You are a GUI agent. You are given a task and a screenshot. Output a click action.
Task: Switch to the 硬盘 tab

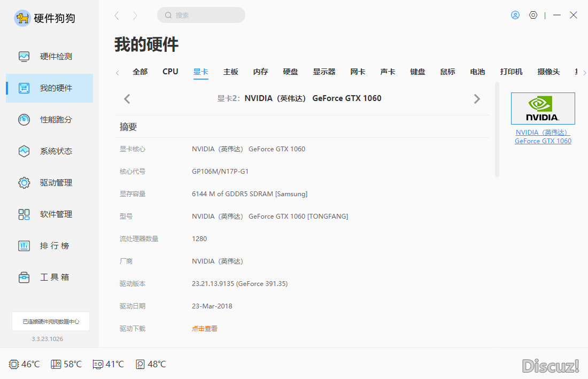291,72
